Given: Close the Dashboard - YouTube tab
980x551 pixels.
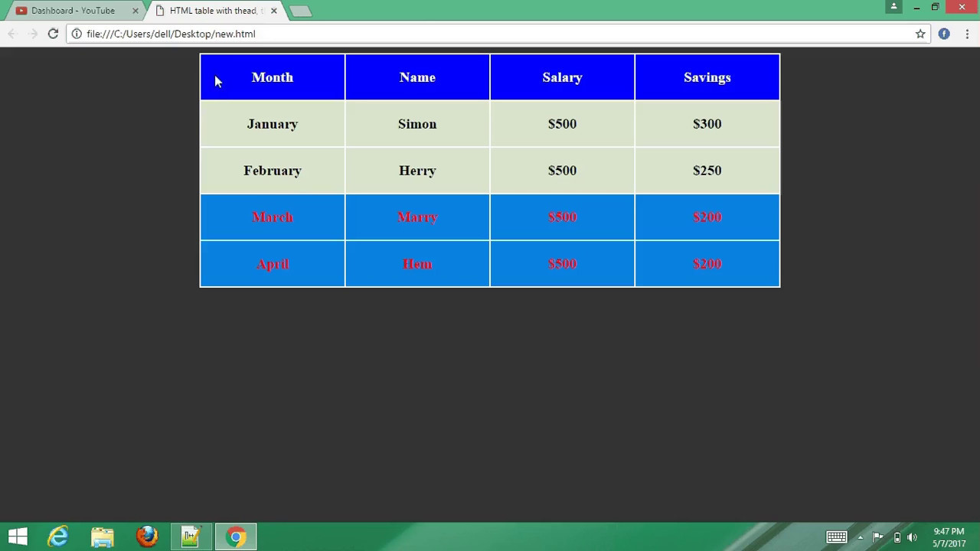Looking at the screenshot, I should [136, 11].
